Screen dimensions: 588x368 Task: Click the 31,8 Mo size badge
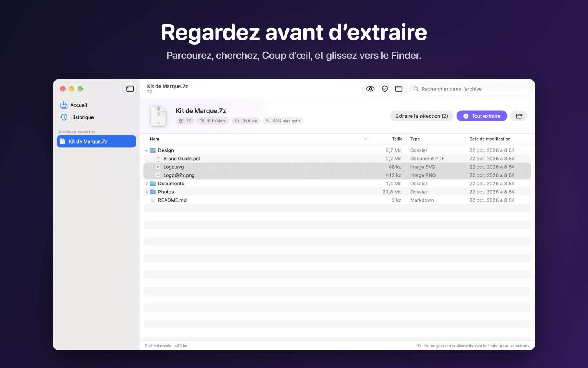[246, 121]
